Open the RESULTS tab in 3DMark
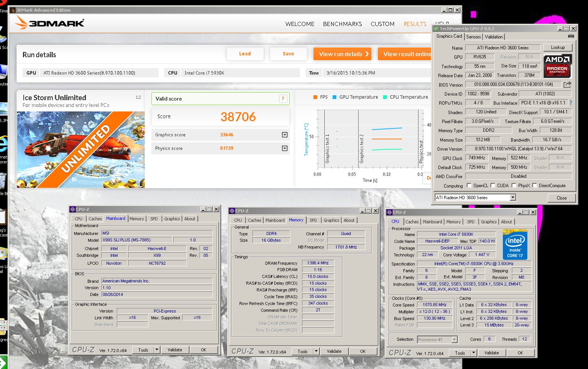Viewport: 588px width, 369px height. coord(415,24)
